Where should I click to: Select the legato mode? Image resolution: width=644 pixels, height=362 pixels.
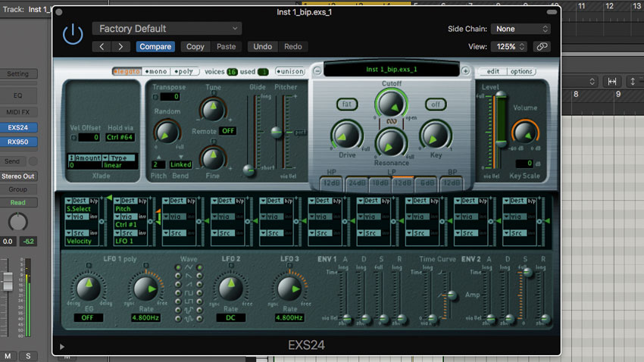127,71
